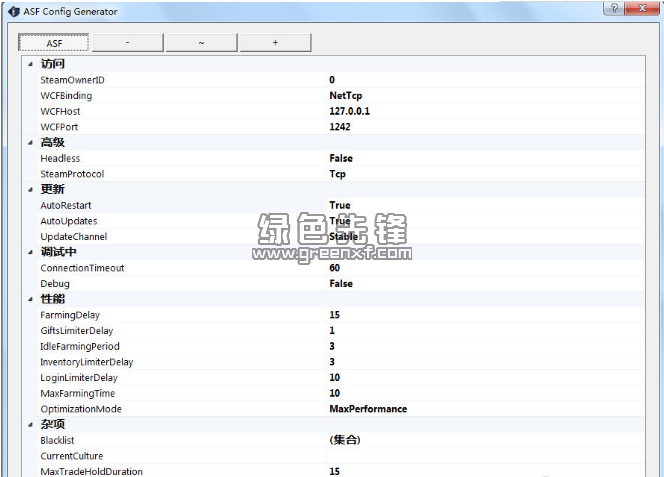Select the ConnectionTimeout property label

pyautogui.click(x=82, y=268)
